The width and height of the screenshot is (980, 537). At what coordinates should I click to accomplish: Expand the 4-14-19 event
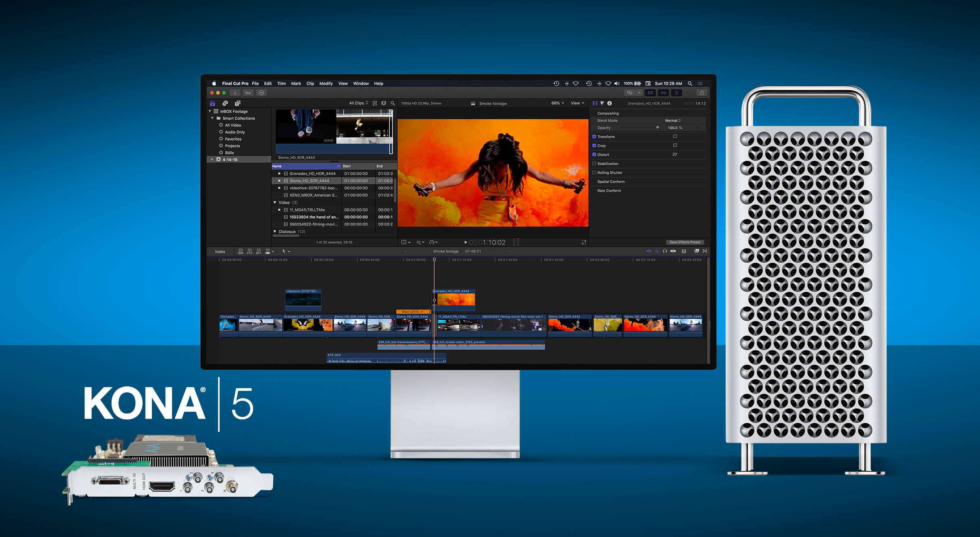pyautogui.click(x=212, y=160)
